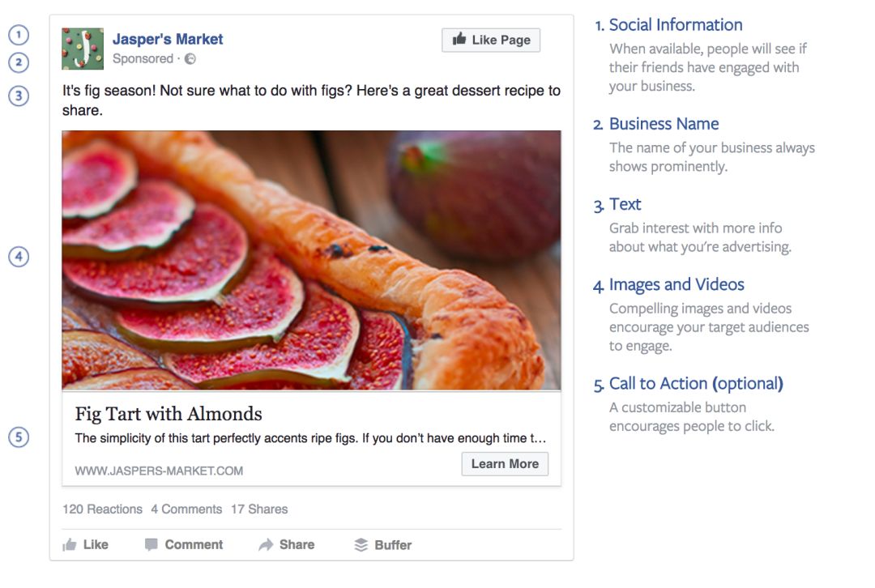Viewport: 875px width, 588px height.
Task: Click the Sponsored label
Action: [x=143, y=58]
